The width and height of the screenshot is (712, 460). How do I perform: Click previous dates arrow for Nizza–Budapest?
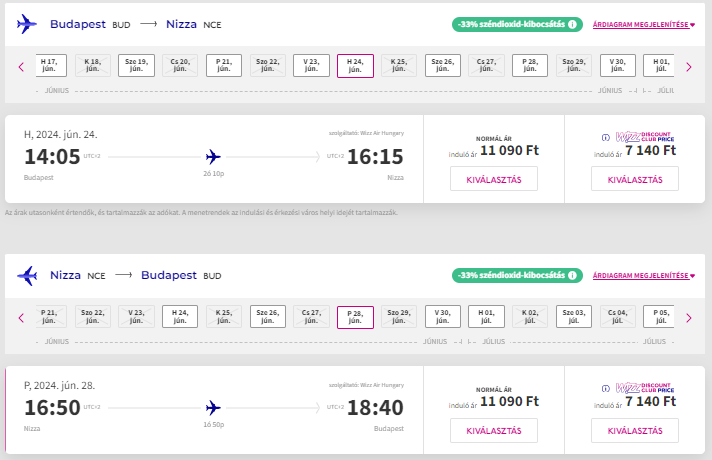pyautogui.click(x=21, y=318)
